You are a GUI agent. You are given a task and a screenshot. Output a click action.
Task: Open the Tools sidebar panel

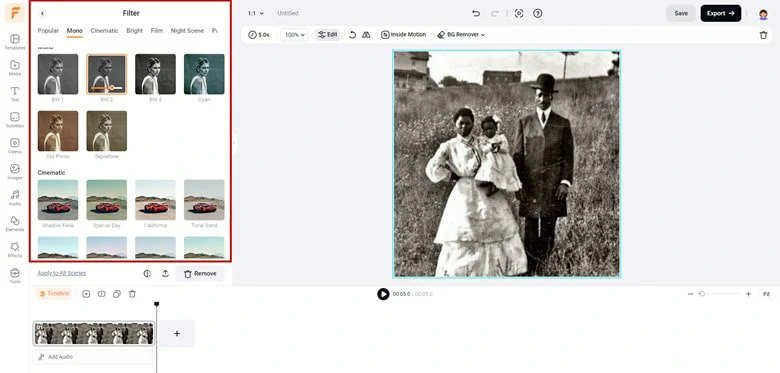pos(15,276)
